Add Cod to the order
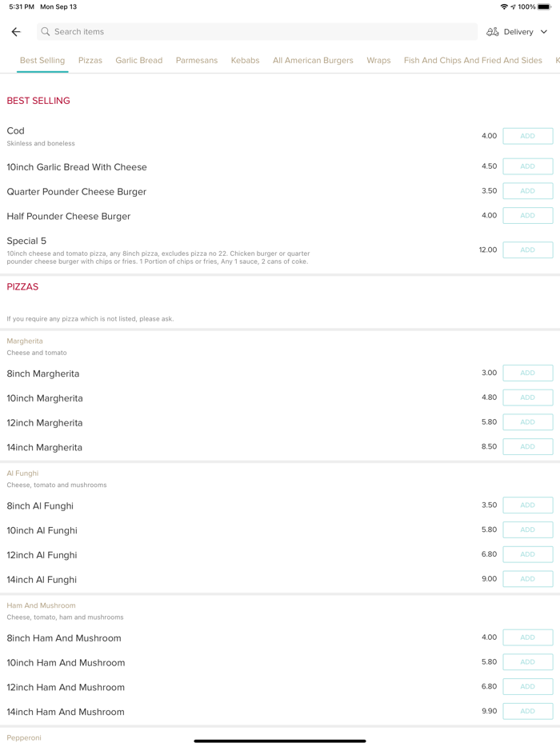 click(x=527, y=136)
